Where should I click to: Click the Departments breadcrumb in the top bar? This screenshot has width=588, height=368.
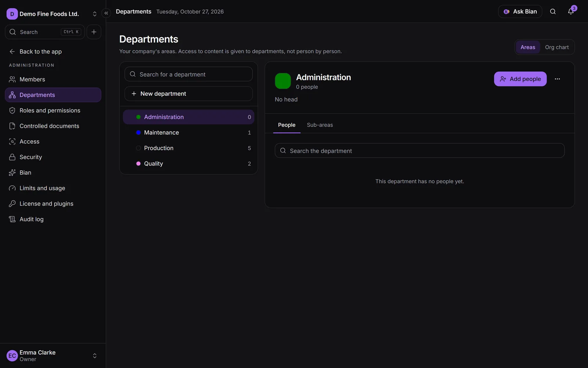(133, 11)
